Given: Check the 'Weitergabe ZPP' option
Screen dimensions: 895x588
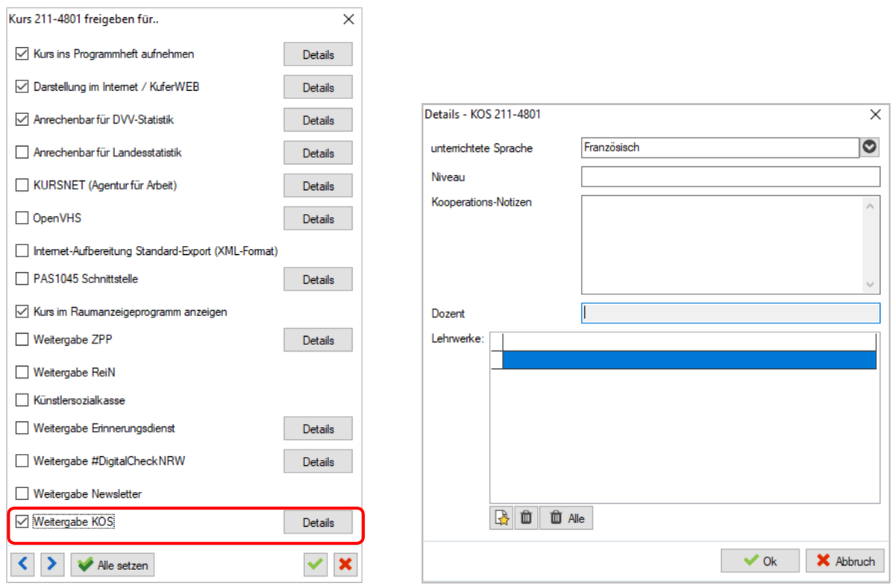Looking at the screenshot, I should point(22,340).
